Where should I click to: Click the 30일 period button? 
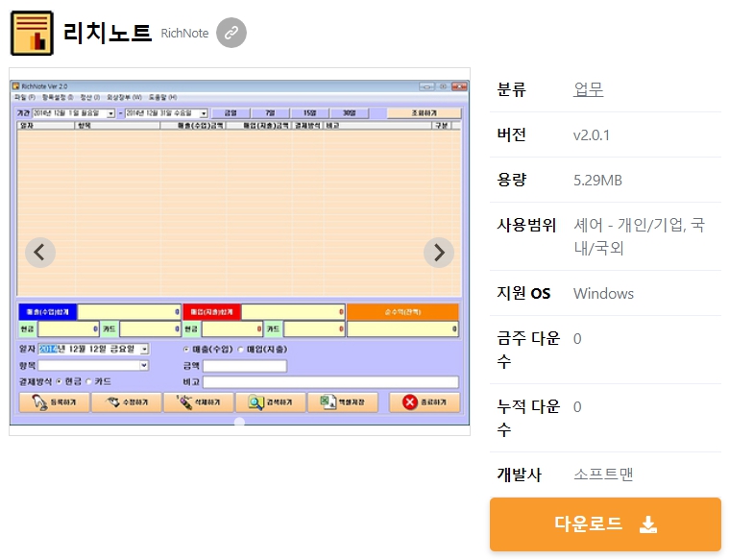(x=350, y=113)
